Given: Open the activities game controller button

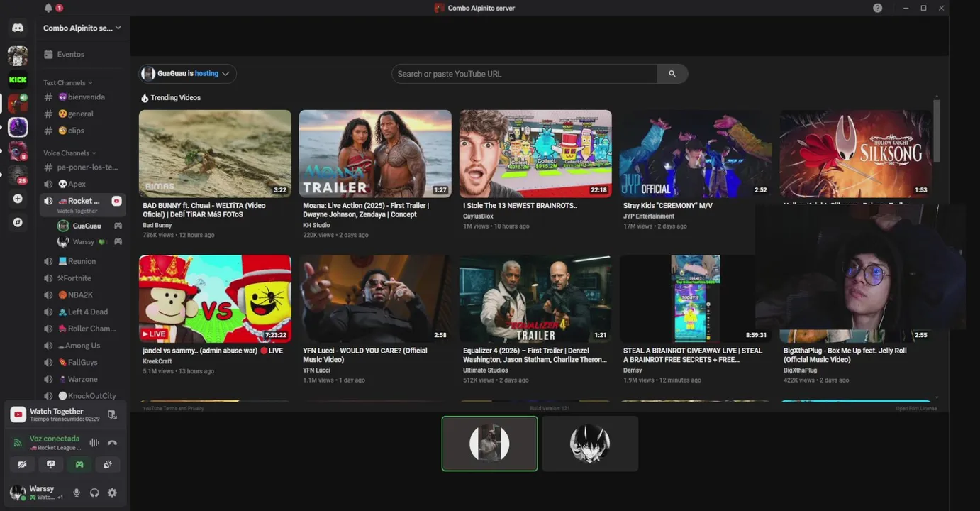Looking at the screenshot, I should coord(79,465).
